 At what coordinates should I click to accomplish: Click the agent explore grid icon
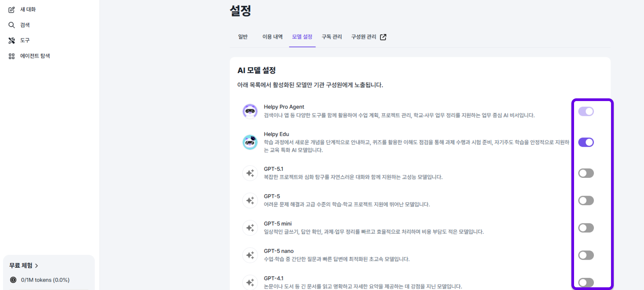coord(11,56)
